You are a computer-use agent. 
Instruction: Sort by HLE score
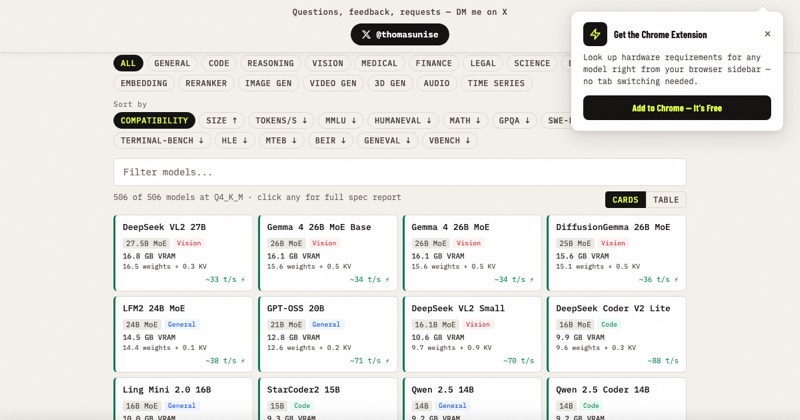pos(235,140)
